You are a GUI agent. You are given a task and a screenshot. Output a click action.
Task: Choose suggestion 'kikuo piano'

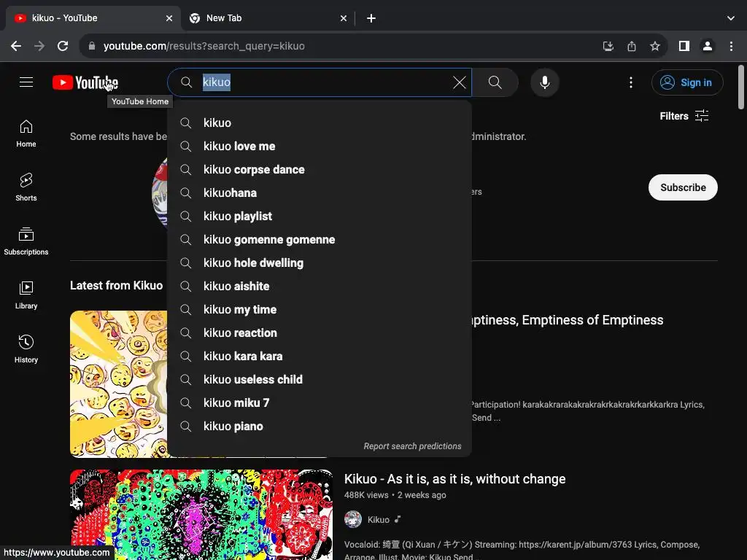[320, 426]
